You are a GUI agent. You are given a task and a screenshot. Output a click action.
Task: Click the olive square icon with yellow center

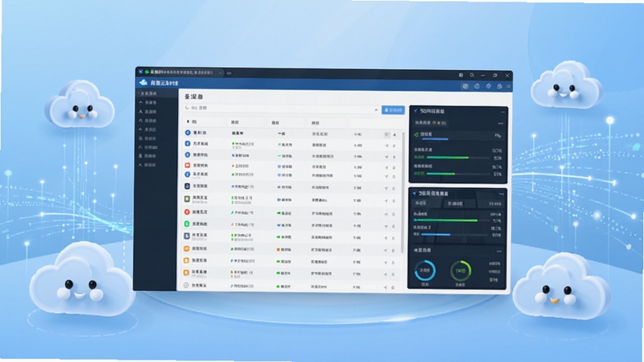[x=187, y=199]
